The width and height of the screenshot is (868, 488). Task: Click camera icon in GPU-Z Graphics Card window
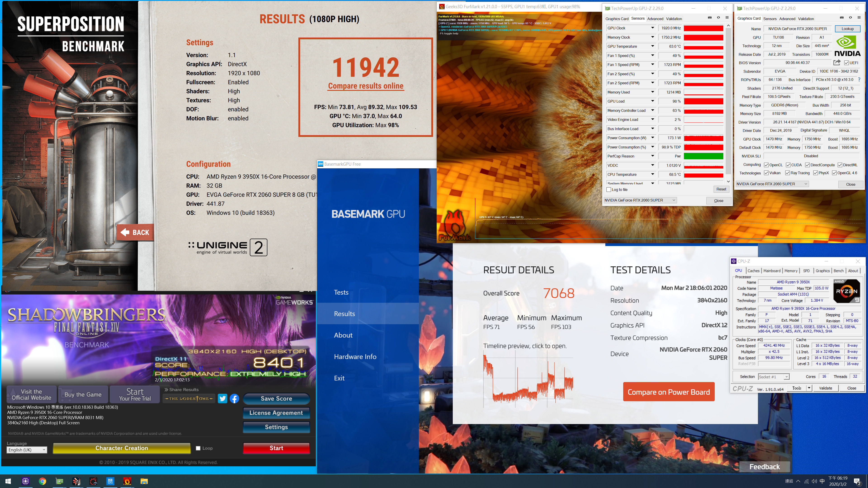[x=842, y=18]
